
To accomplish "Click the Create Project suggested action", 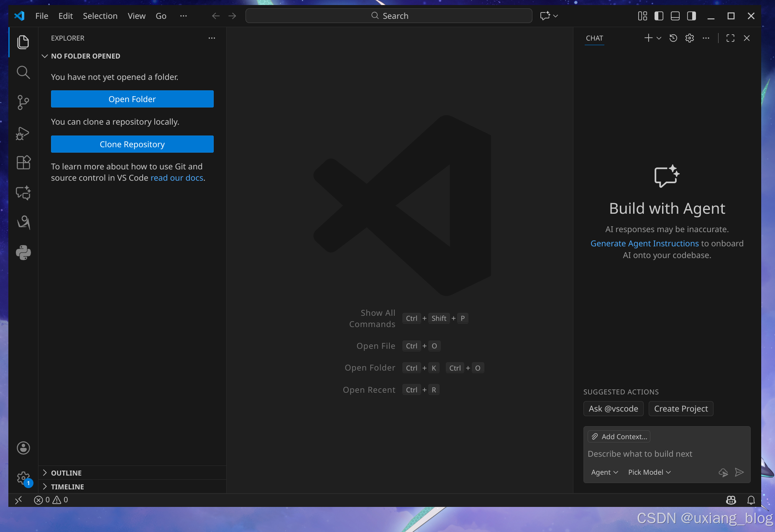I will 681,409.
